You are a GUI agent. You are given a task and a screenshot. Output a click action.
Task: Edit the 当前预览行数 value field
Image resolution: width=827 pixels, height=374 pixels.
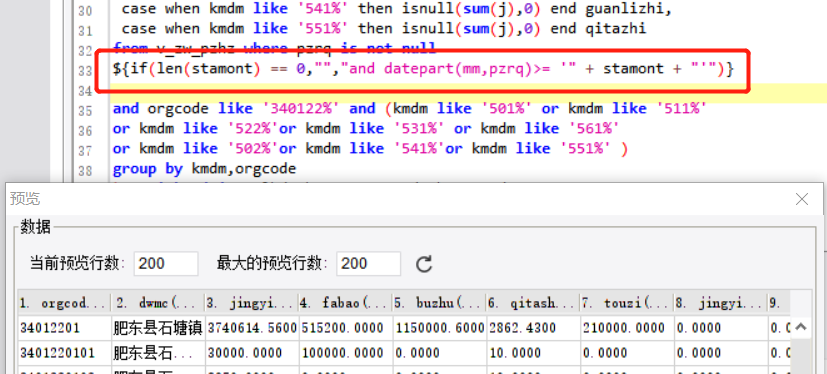coord(166,263)
